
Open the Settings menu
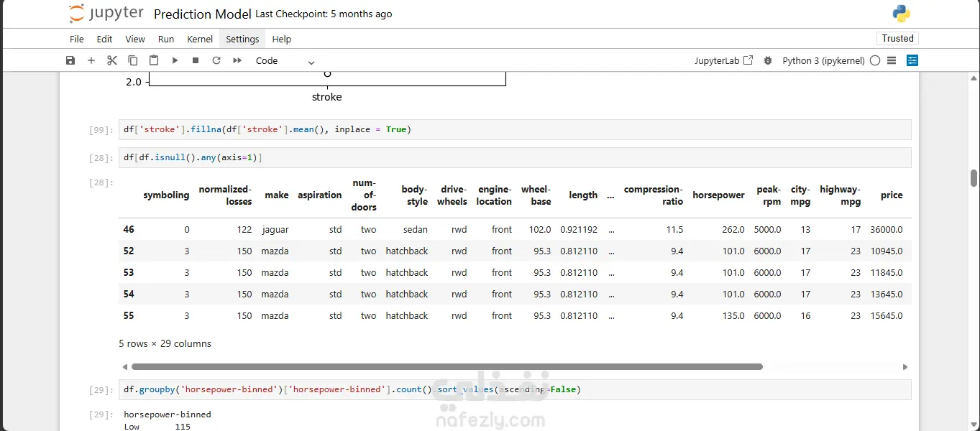click(242, 39)
